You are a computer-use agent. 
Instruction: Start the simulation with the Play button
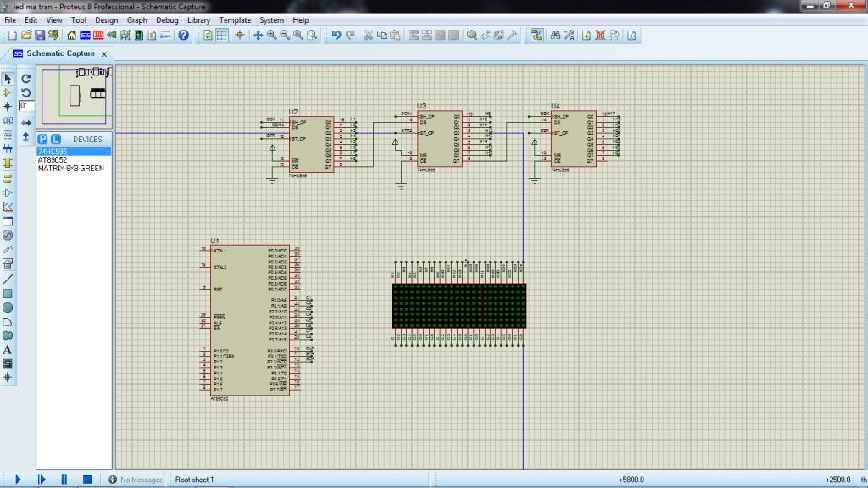pyautogui.click(x=18, y=480)
